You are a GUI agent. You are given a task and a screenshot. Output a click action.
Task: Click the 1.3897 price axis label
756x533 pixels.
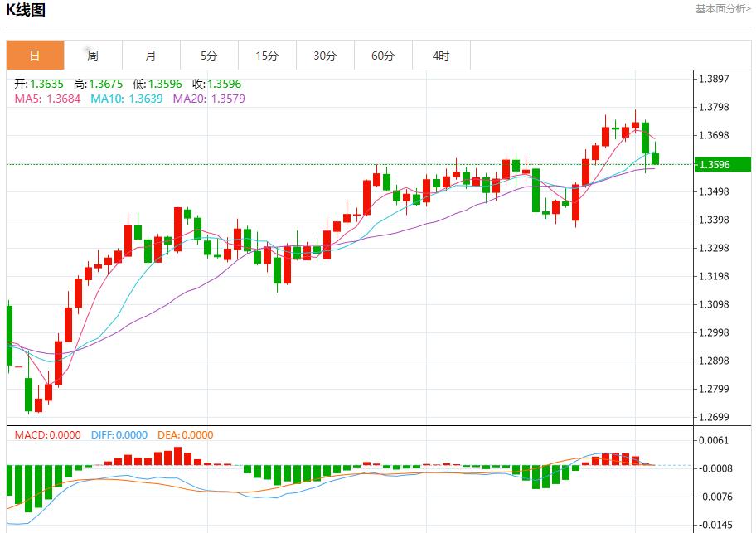coord(714,80)
